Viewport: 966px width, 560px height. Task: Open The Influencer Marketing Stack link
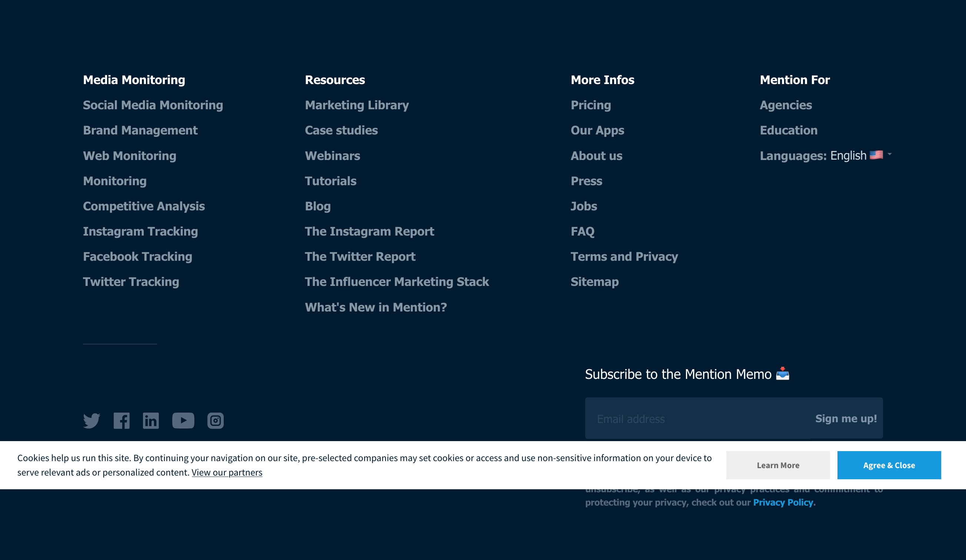(397, 282)
